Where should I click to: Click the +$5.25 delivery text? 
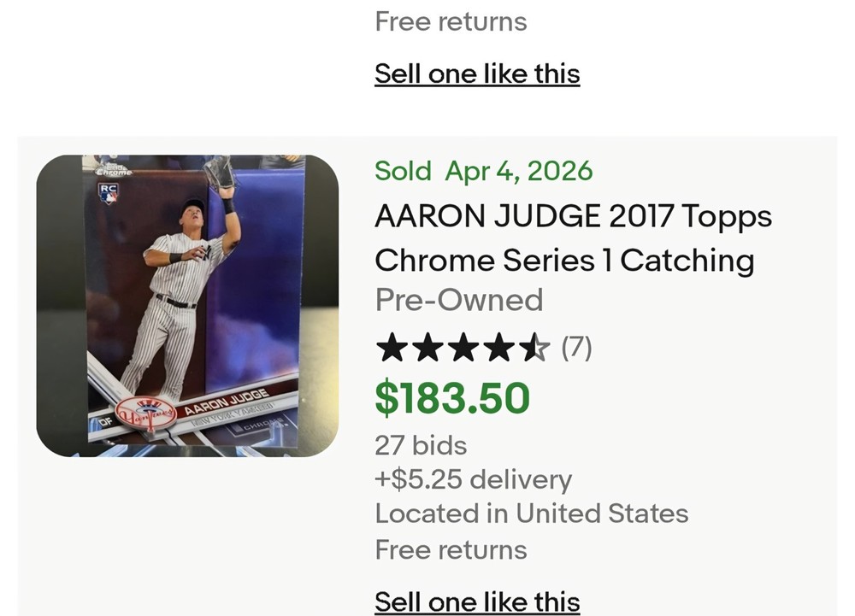pos(473,479)
